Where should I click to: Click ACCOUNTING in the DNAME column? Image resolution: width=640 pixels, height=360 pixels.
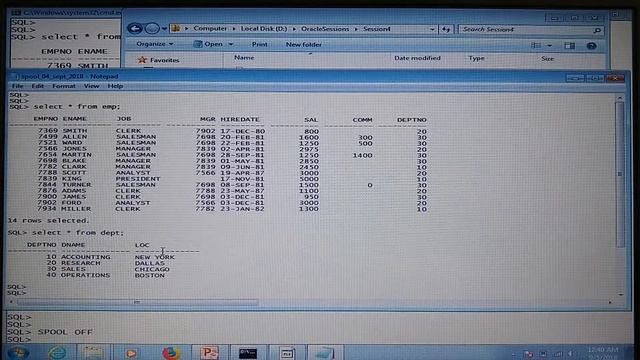click(x=86, y=257)
